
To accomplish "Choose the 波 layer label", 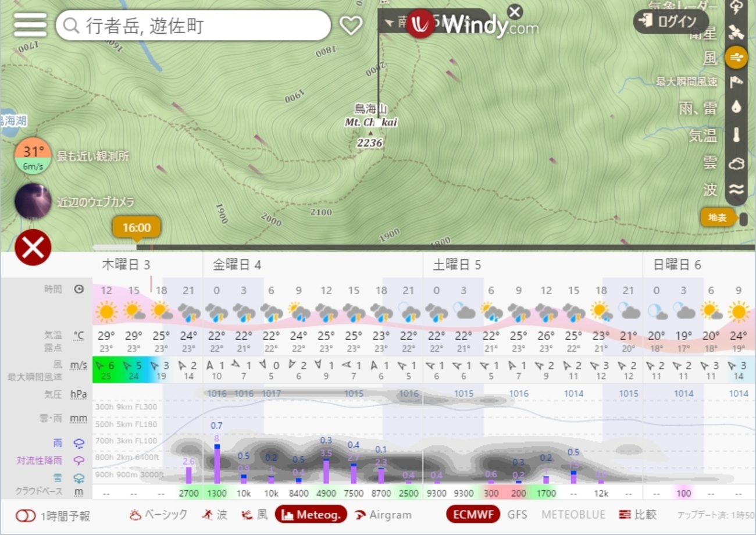I will pyautogui.click(x=710, y=190).
